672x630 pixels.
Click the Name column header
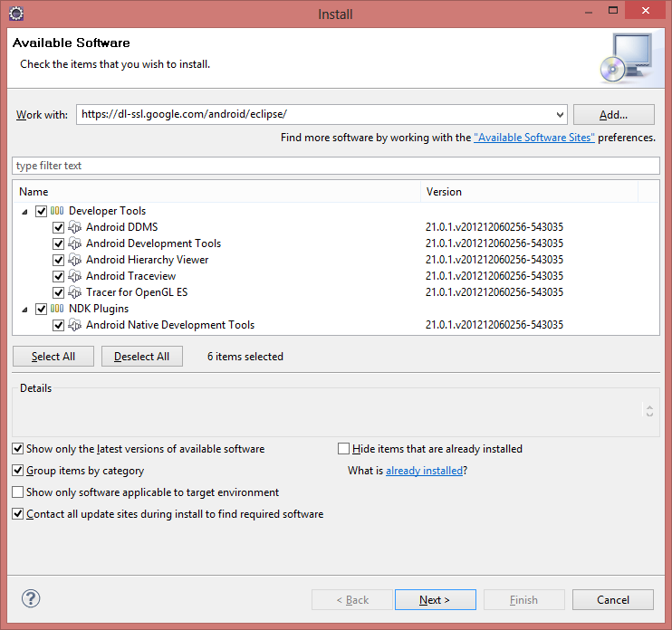coord(217,192)
